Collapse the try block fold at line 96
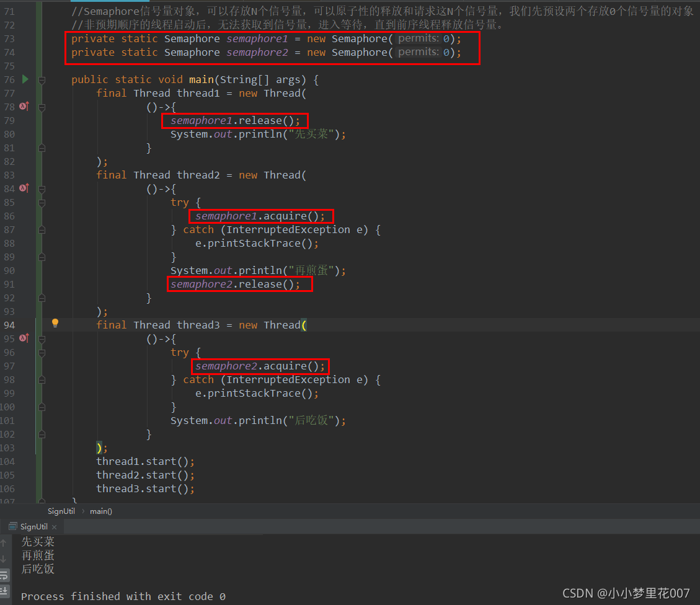 (42, 353)
